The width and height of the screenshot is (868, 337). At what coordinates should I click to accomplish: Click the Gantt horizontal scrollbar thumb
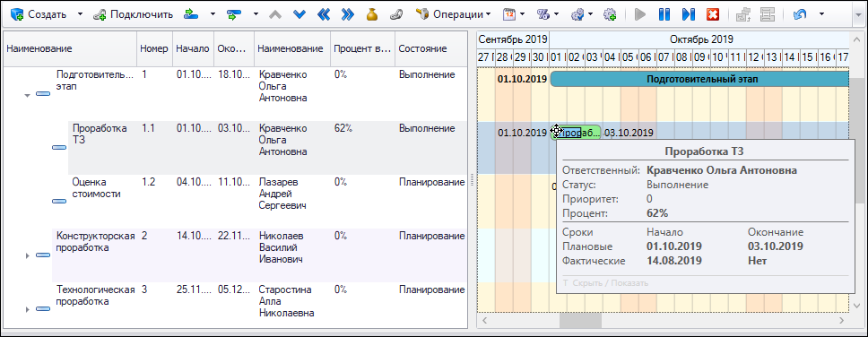pyautogui.click(x=580, y=320)
